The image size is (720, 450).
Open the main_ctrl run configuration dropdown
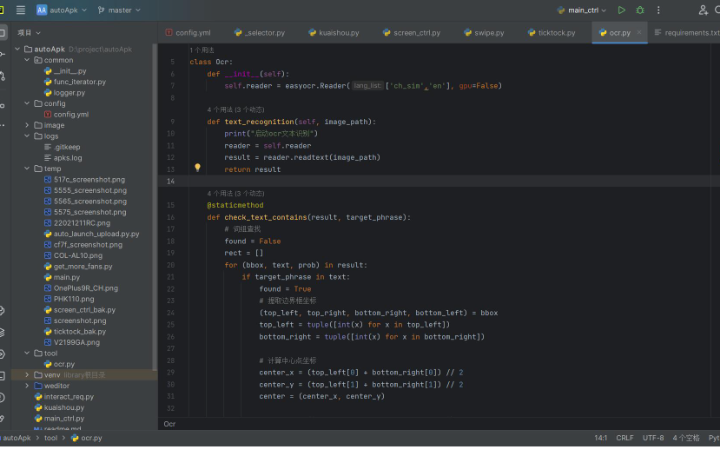point(581,10)
